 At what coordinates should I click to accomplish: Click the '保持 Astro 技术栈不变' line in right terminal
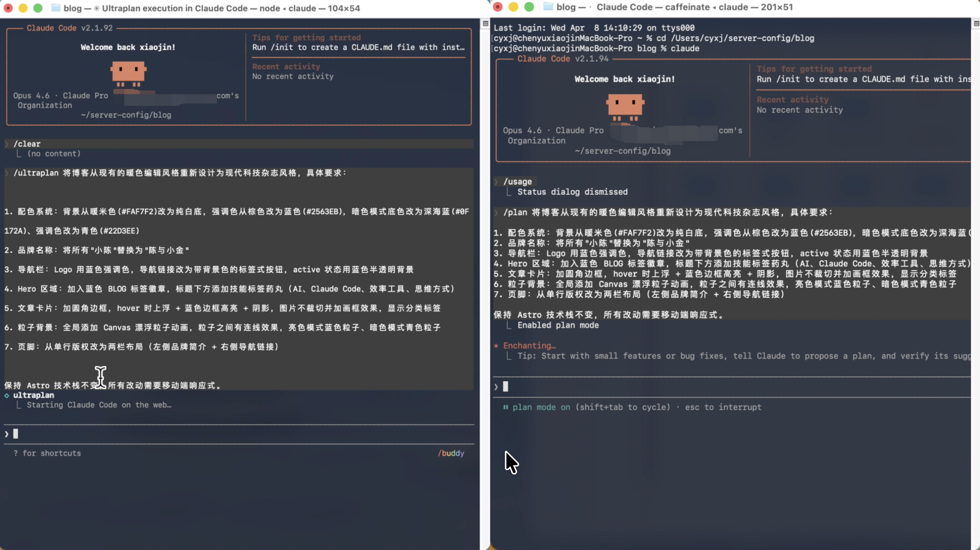[608, 315]
